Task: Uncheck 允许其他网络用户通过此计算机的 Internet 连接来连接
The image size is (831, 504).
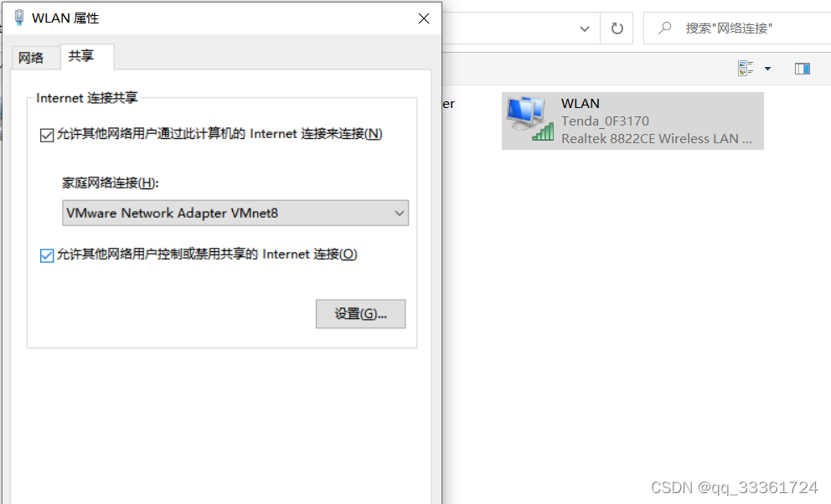Action: [x=47, y=135]
